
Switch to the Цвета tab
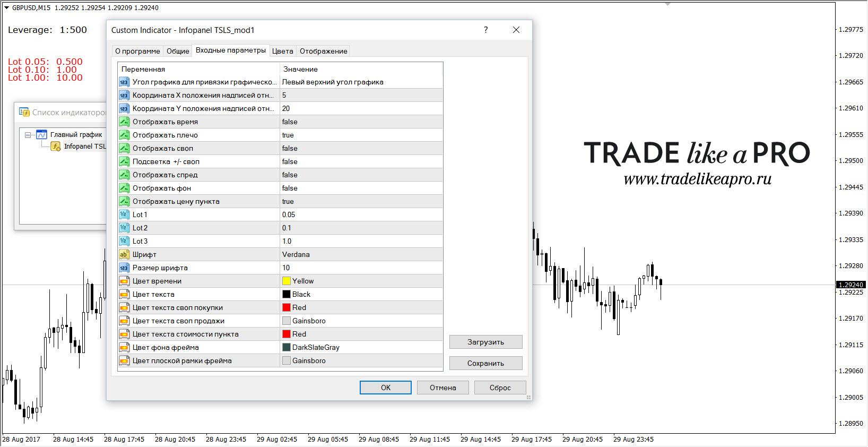point(282,51)
